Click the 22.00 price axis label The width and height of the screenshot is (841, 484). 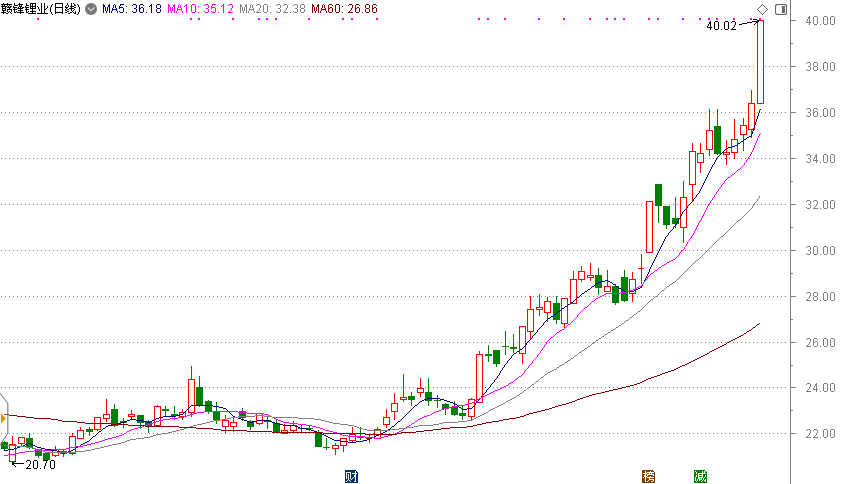(816, 434)
